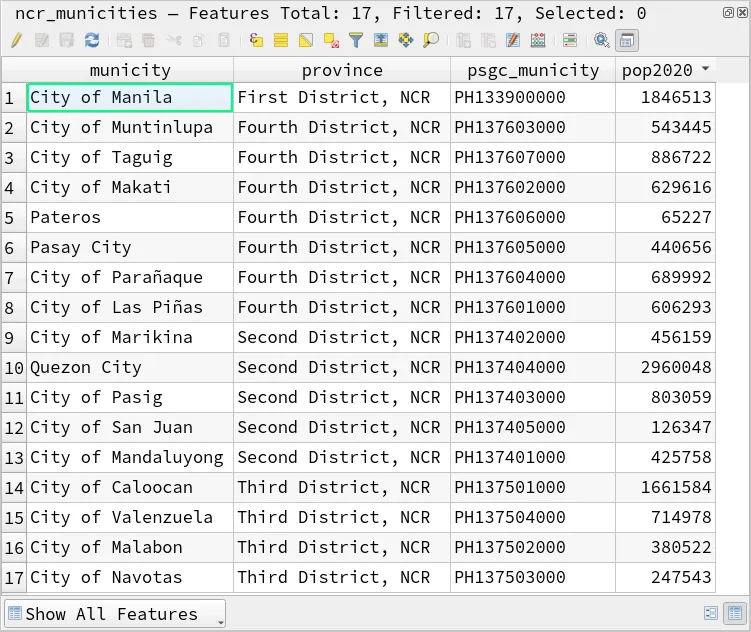751x632 pixels.
Task: Click the greyed-out Save edits icon
Action: coord(67,40)
